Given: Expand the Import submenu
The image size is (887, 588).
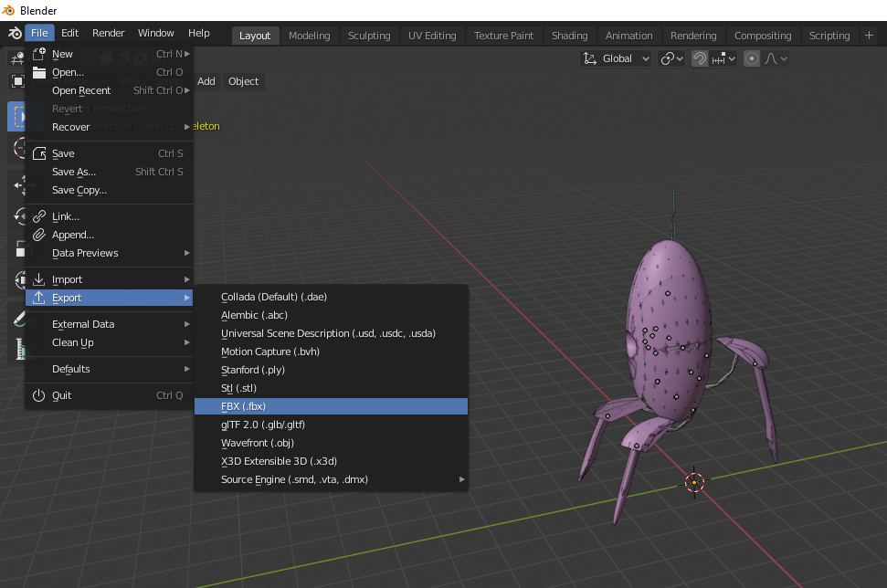Looking at the screenshot, I should (186, 279).
